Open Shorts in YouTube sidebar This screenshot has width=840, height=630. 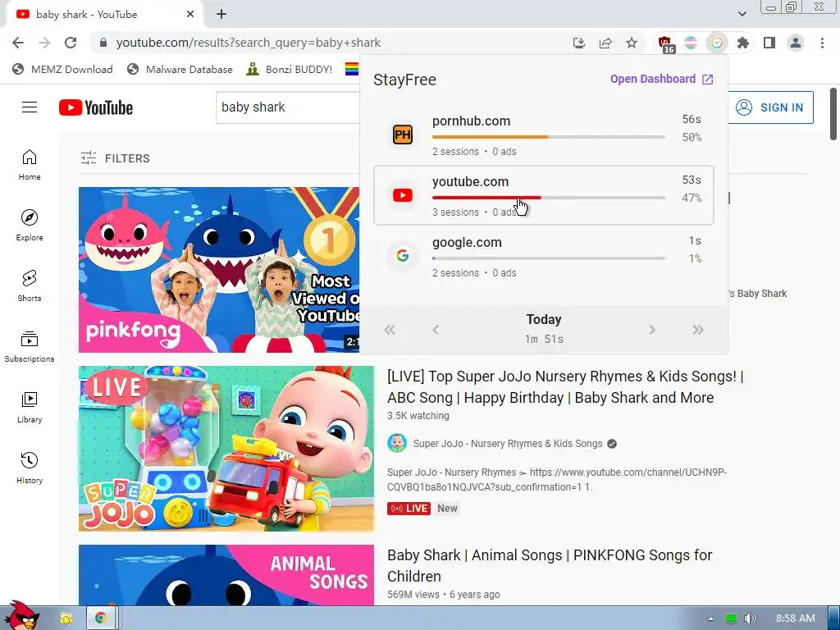coord(30,286)
